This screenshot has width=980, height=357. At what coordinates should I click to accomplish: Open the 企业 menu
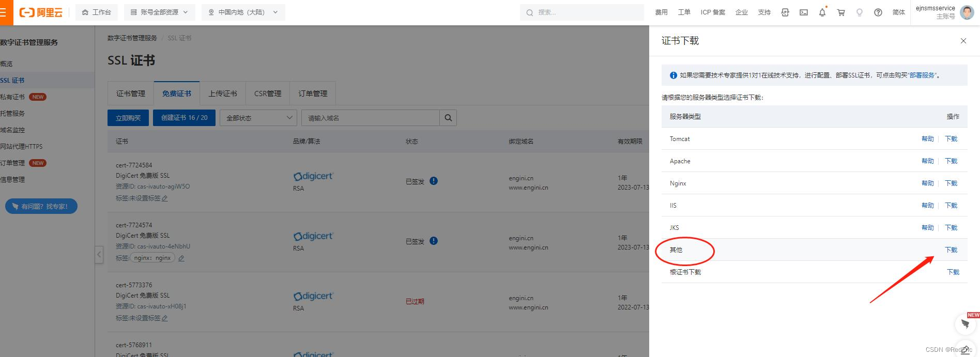point(741,12)
